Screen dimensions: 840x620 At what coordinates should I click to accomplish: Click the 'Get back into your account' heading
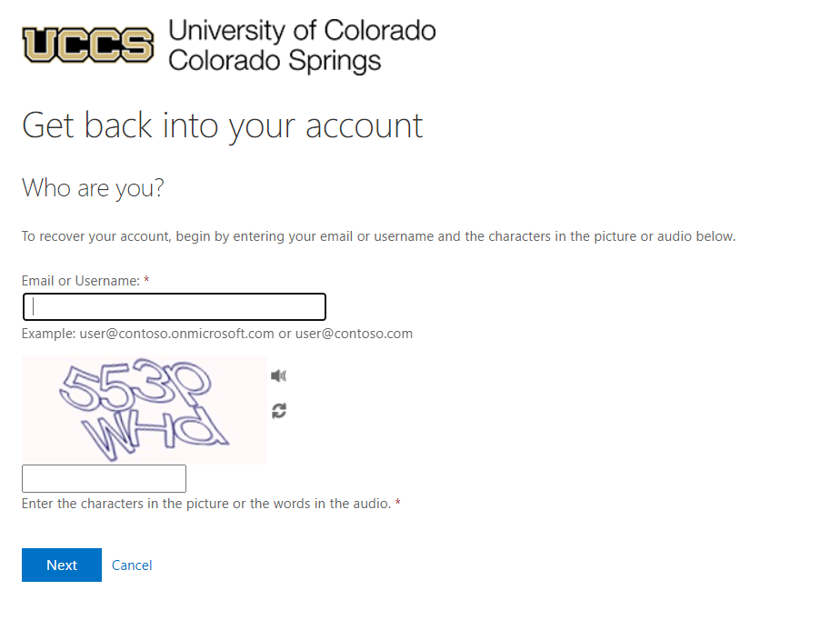point(223,126)
